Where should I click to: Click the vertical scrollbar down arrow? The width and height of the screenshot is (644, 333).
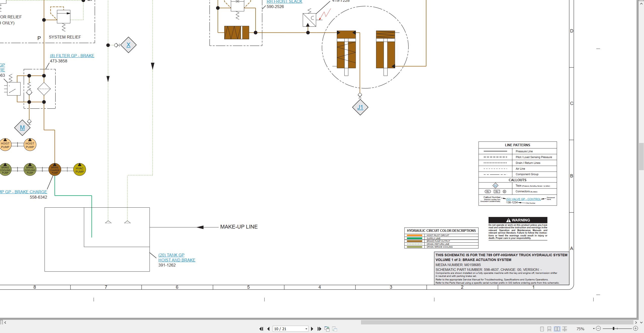(x=641, y=322)
